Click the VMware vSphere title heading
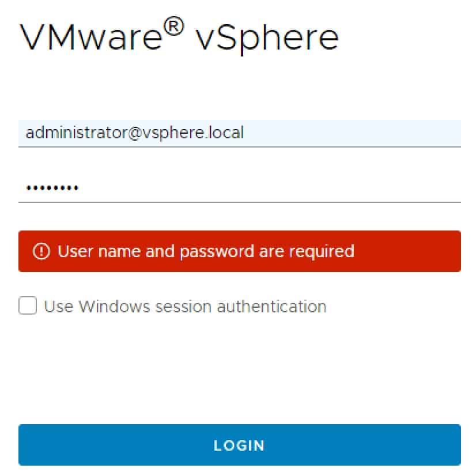The height and width of the screenshot is (476, 476). (x=179, y=36)
